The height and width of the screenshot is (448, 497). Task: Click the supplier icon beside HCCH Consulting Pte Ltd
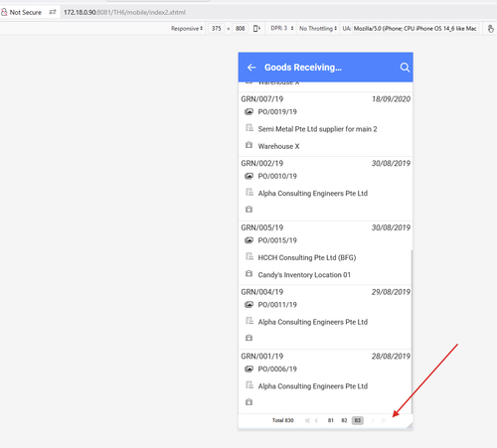click(249, 256)
